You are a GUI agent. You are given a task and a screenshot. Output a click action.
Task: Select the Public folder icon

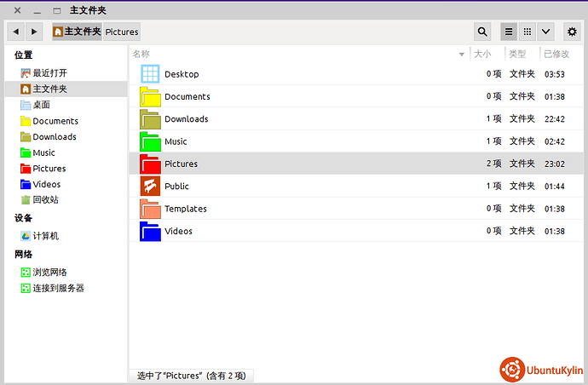(151, 186)
